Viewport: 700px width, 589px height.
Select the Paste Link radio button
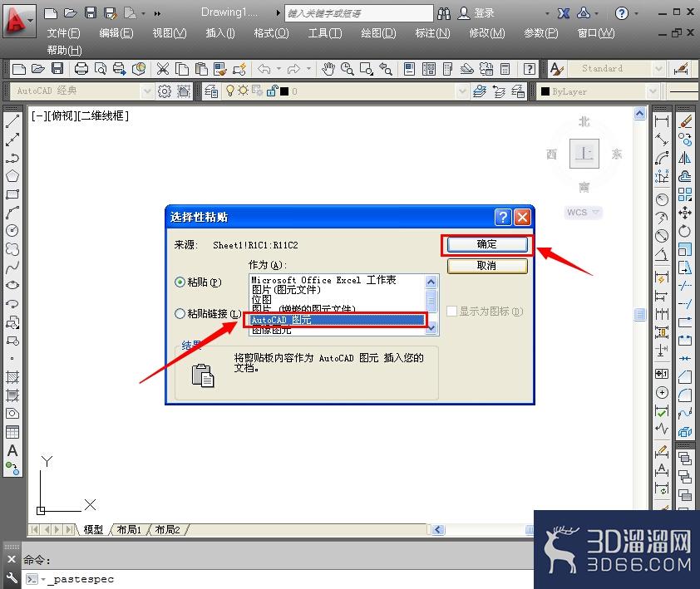click(x=180, y=314)
